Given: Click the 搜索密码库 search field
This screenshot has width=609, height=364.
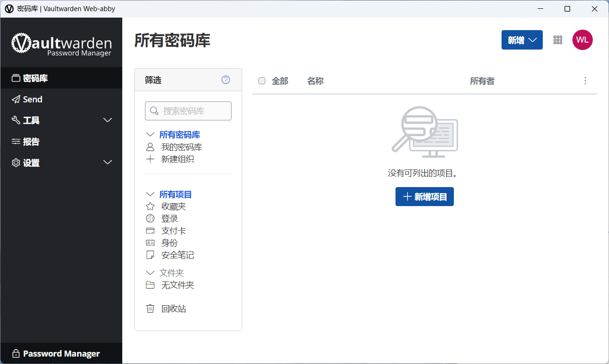Looking at the screenshot, I should click(188, 111).
